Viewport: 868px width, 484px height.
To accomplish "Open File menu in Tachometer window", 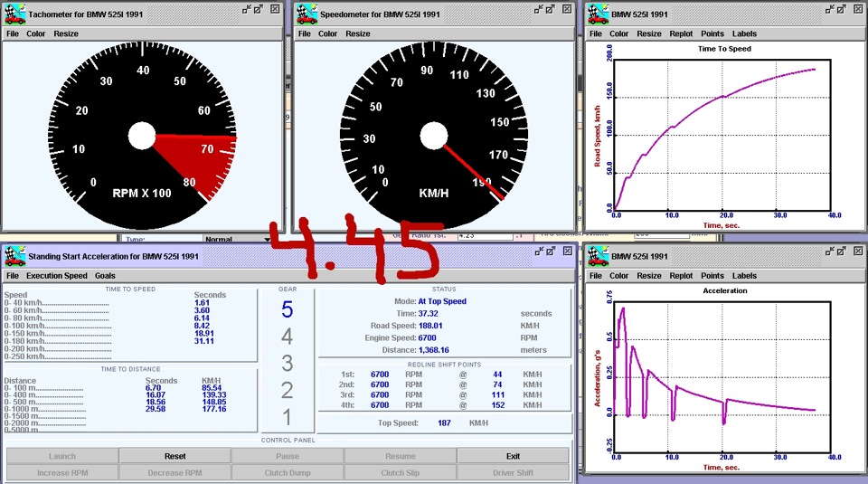I will pos(12,33).
